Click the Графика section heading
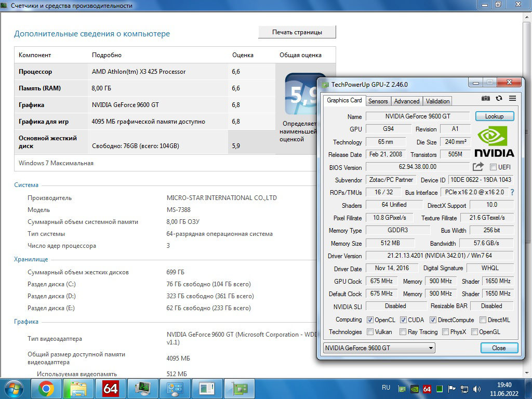The image size is (532, 399). pyautogui.click(x=26, y=322)
